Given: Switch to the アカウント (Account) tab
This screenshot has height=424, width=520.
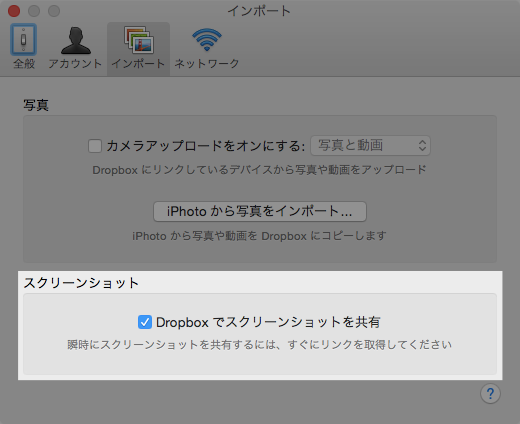Looking at the screenshot, I should pos(75,47).
